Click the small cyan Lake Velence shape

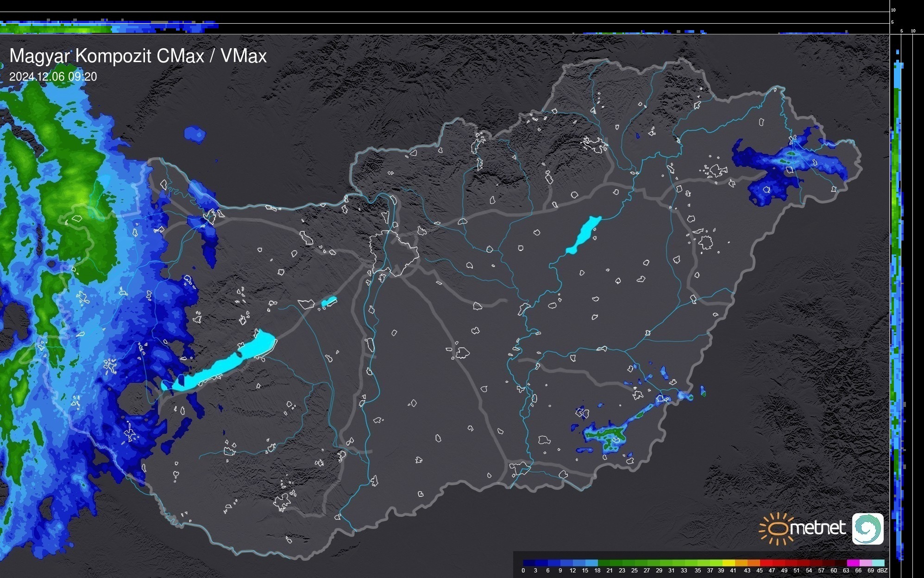pyautogui.click(x=328, y=302)
